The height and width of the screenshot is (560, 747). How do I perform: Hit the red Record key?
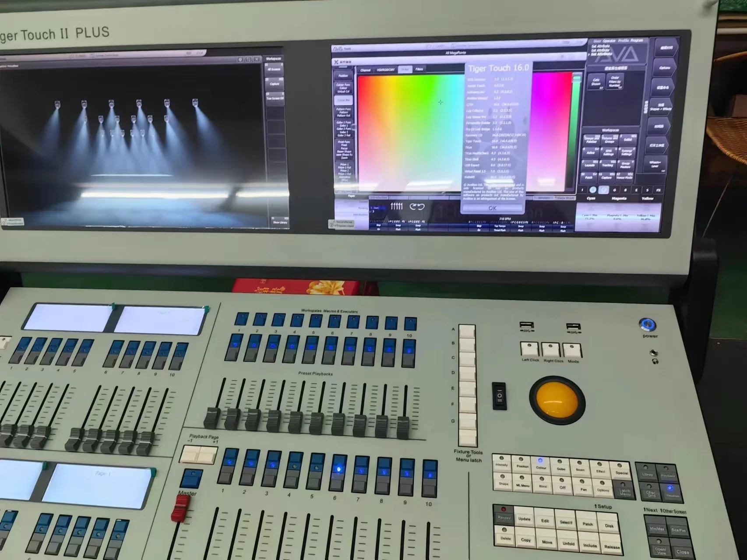(x=504, y=516)
